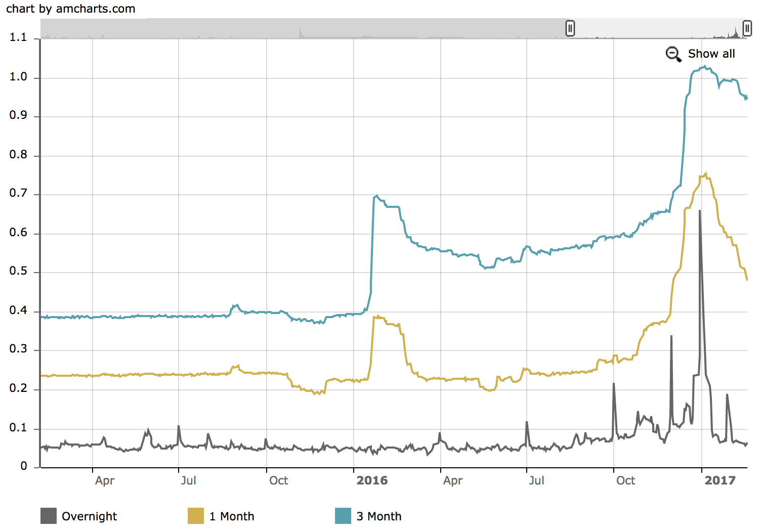Toggle the yellow 1 Month legend marker

pyautogui.click(x=196, y=516)
